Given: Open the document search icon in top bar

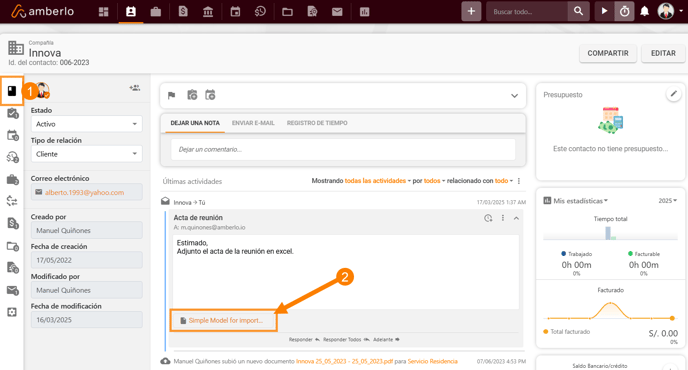Looking at the screenshot, I should click(312, 12).
